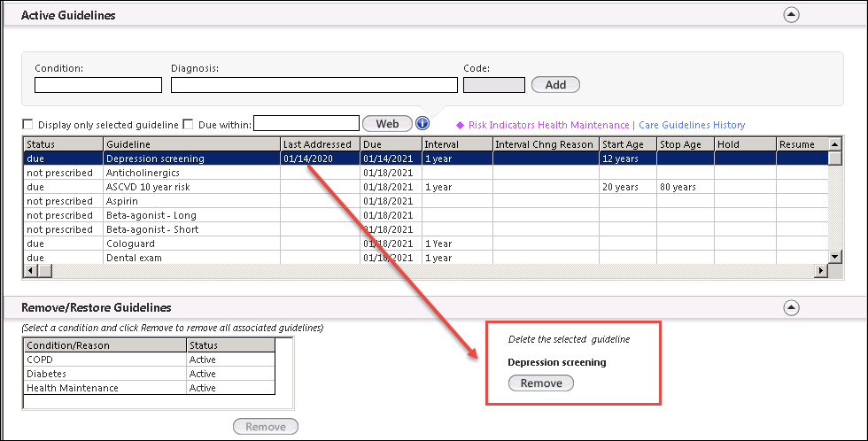Select Diabetes in the Condition/Reason table
The height and width of the screenshot is (441, 868).
150,374
